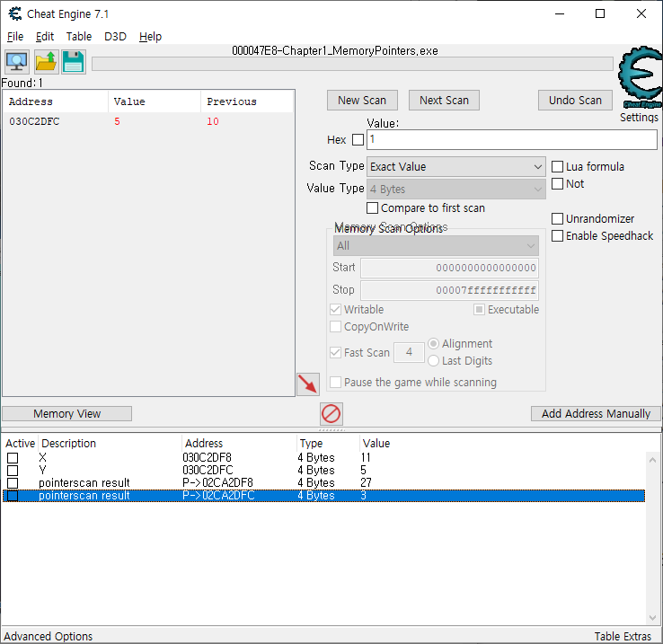This screenshot has height=644, width=663.
Task: Click the Description column header
Action: (110, 443)
